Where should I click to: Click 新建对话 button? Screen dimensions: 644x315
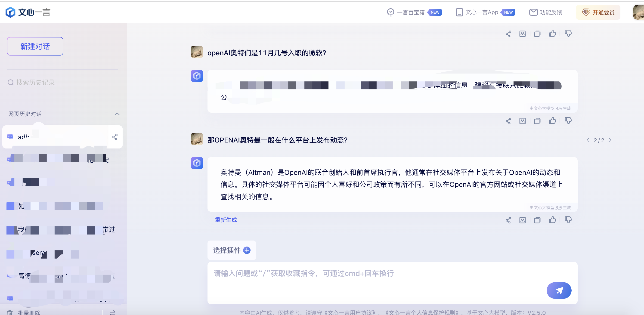(x=35, y=46)
